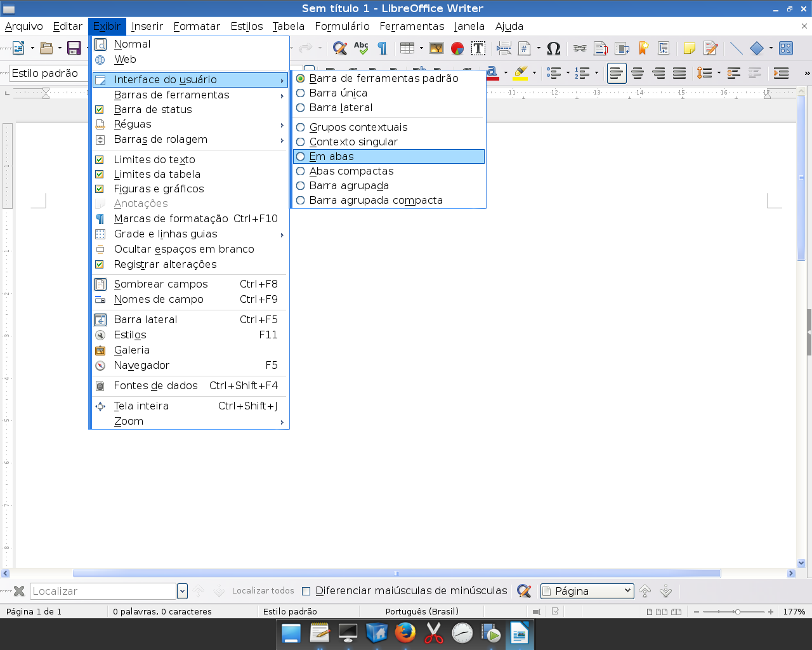The height and width of the screenshot is (650, 812).
Task: Justify text alignment icon
Action: pyautogui.click(x=679, y=73)
